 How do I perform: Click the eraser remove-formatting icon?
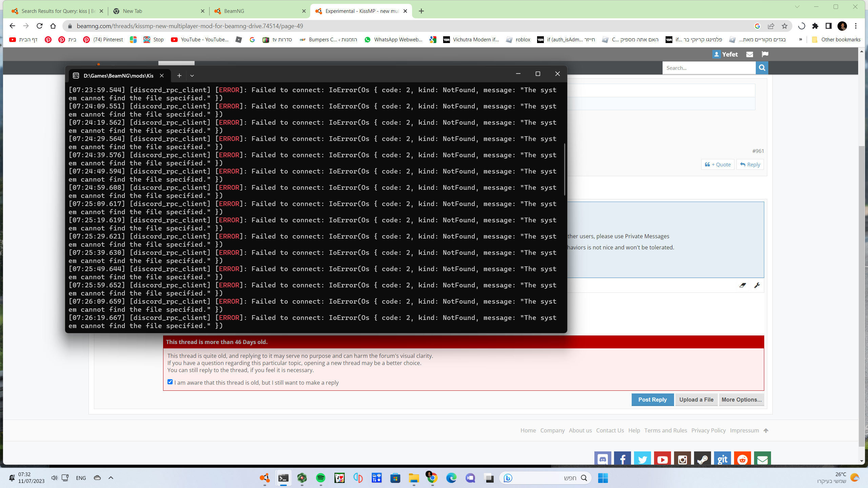[743, 285]
